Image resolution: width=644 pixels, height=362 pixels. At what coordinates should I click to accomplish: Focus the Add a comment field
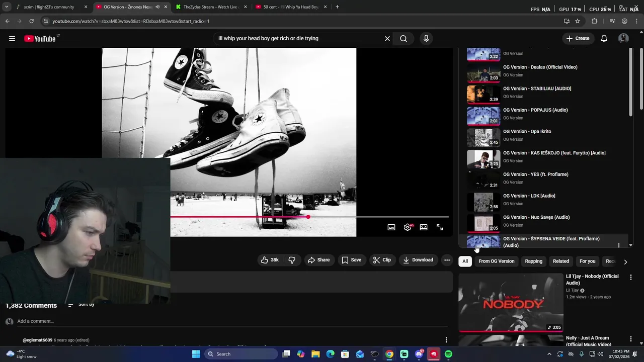[231, 321]
